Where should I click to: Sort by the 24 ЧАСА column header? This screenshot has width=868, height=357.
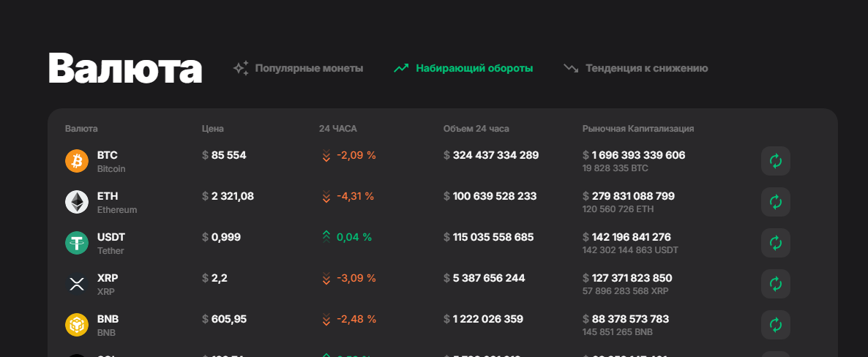coord(338,129)
